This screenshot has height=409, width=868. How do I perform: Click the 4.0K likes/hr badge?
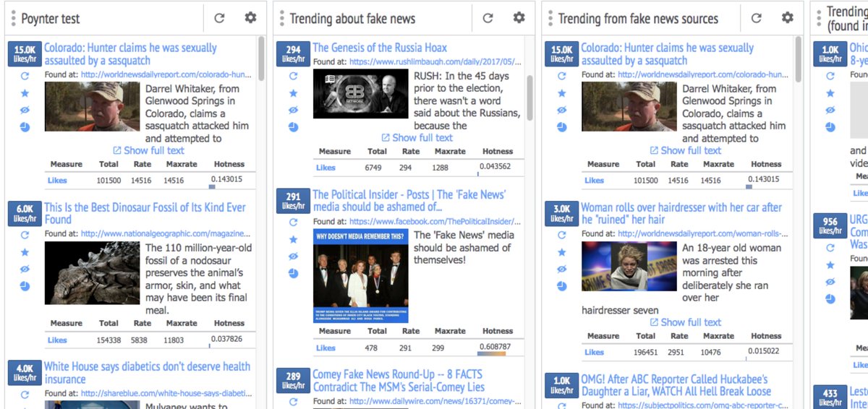pos(25,373)
